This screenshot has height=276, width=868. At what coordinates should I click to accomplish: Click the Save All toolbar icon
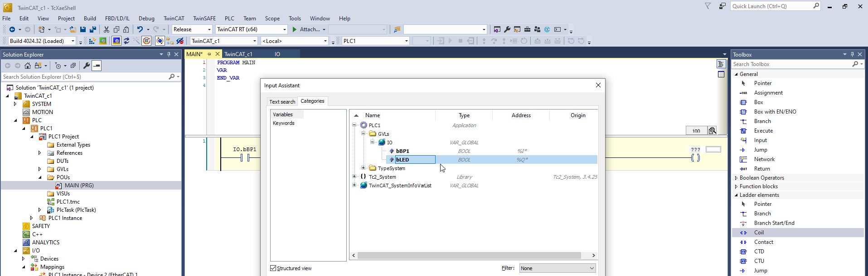93,29
